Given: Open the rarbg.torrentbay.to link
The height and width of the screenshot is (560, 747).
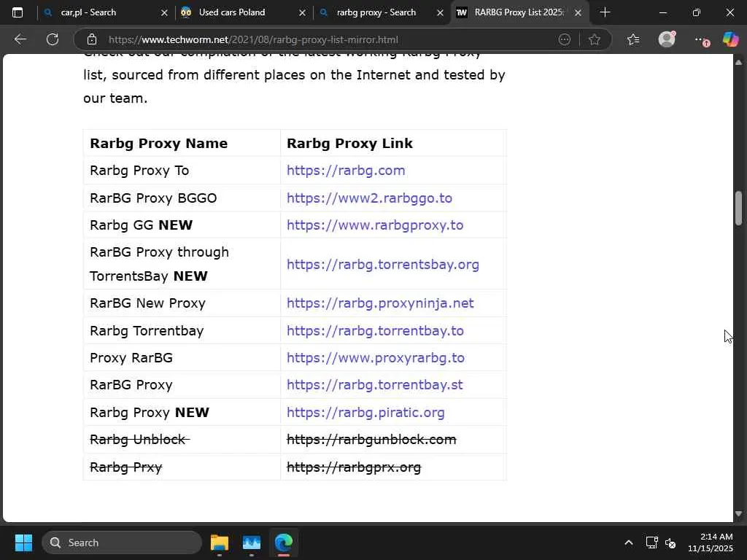Looking at the screenshot, I should pyautogui.click(x=375, y=331).
